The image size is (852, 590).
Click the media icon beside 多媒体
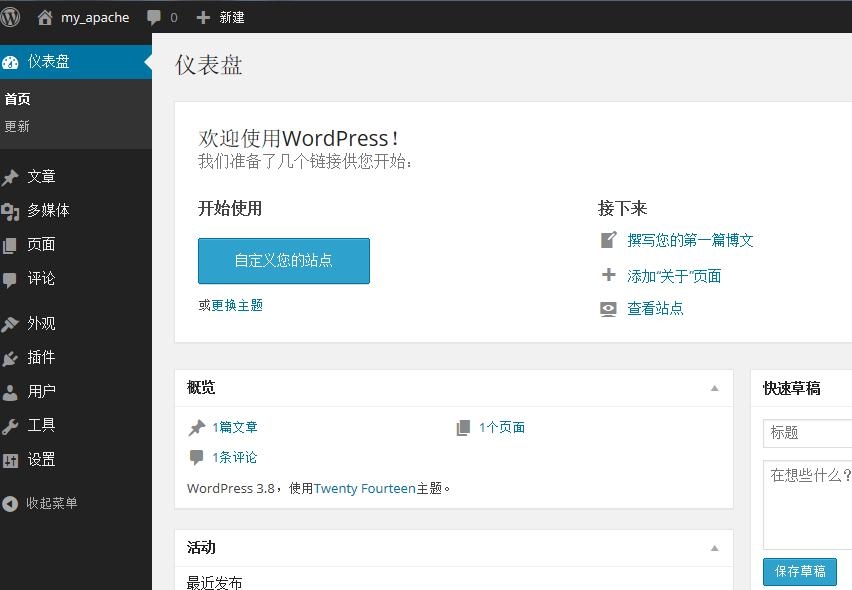pyautogui.click(x=10, y=211)
